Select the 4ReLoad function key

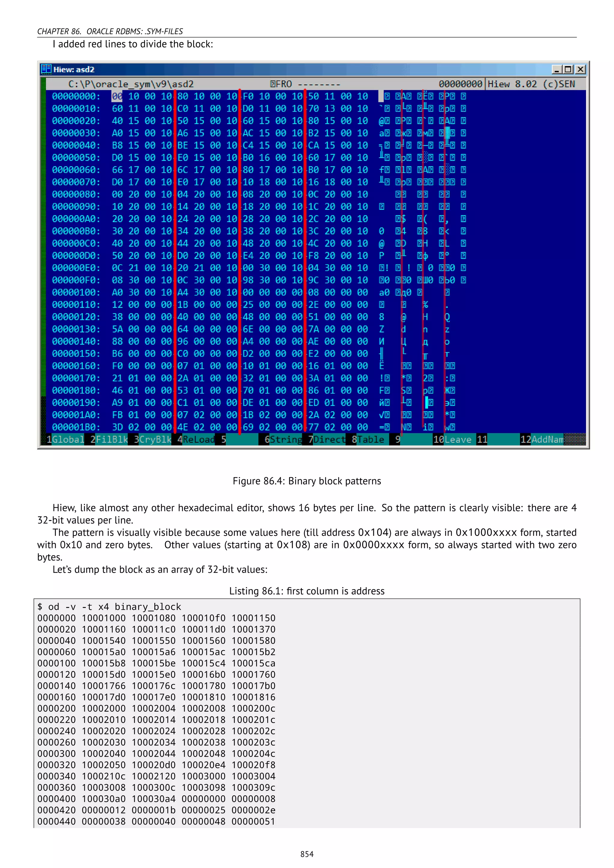coord(196,439)
